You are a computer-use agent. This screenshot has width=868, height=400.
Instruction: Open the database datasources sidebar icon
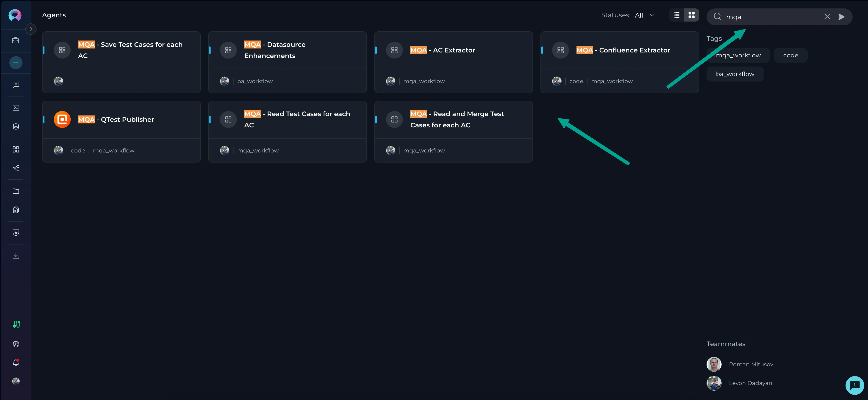pyautogui.click(x=16, y=126)
